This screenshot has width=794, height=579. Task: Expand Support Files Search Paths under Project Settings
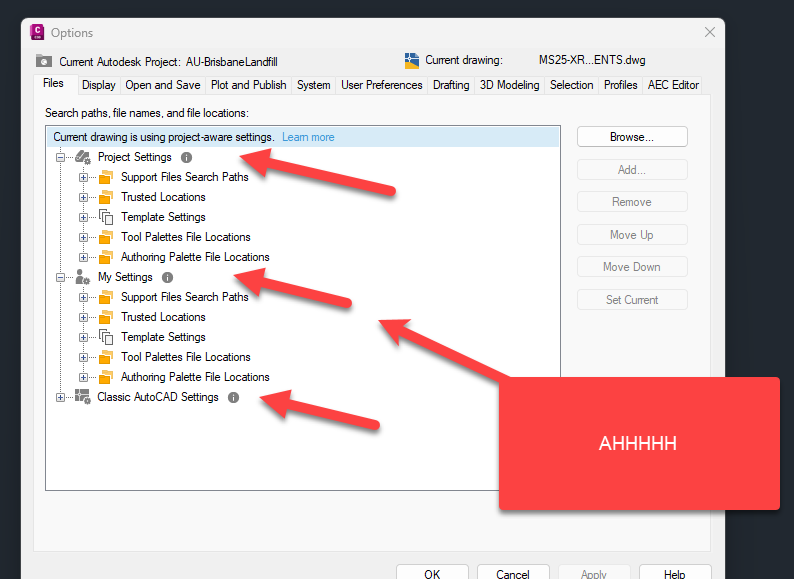[x=84, y=177]
